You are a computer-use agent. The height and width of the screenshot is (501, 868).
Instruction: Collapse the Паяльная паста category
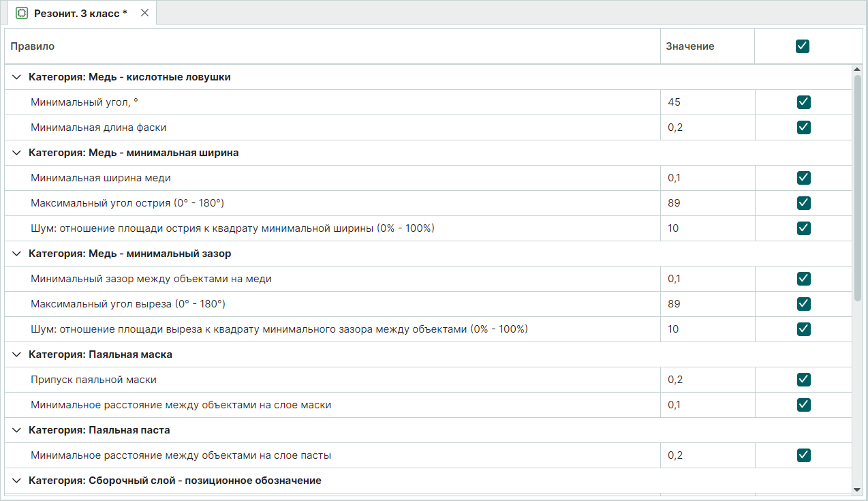17,430
